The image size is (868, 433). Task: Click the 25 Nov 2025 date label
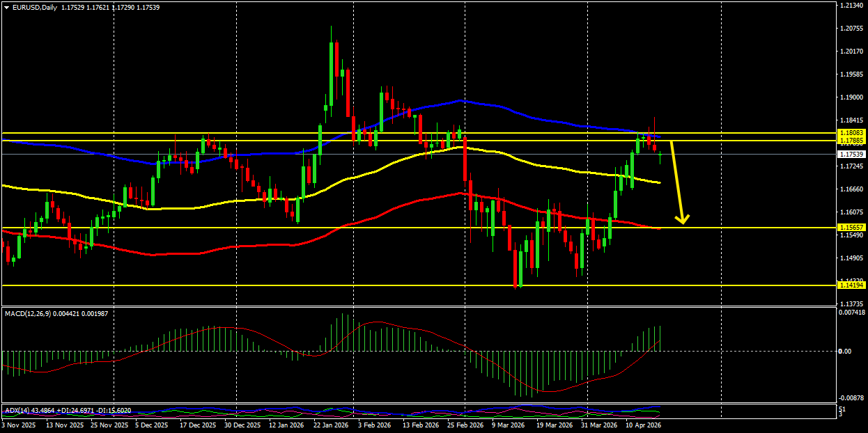pyautogui.click(x=109, y=424)
